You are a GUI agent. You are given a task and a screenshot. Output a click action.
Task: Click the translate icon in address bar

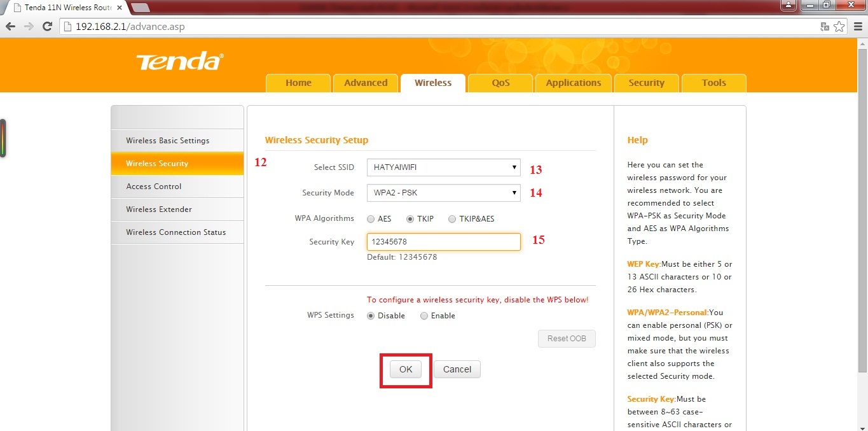tap(825, 27)
